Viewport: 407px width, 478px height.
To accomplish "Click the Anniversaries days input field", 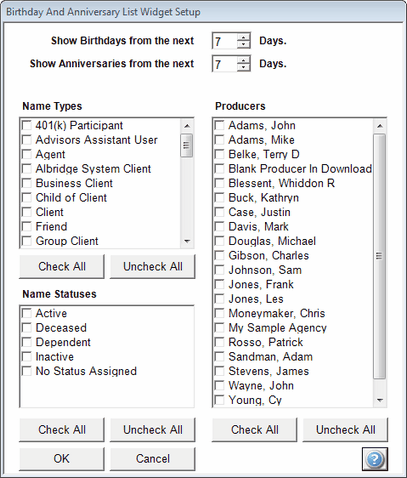I will click(x=225, y=64).
